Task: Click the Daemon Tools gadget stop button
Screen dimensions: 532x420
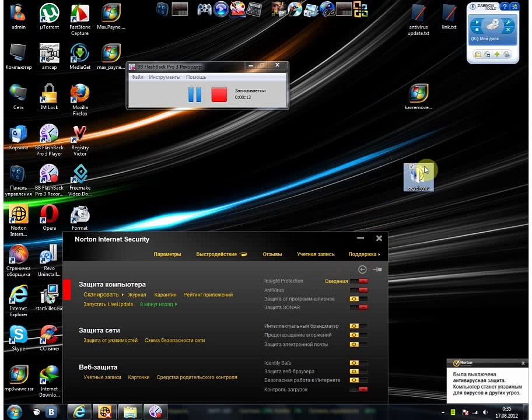Action: [x=477, y=30]
